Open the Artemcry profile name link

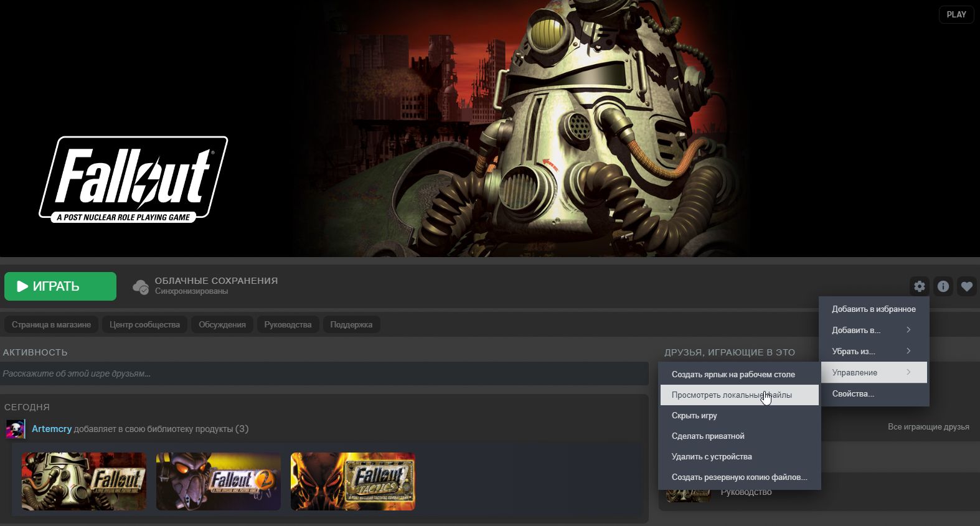click(x=52, y=429)
